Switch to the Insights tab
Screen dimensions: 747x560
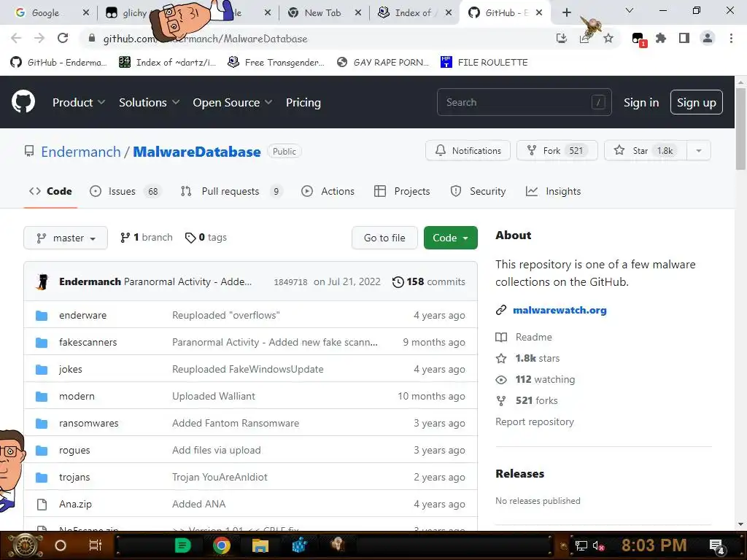[553, 192]
